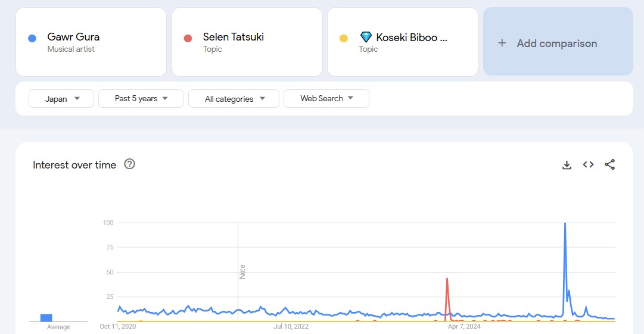The image size is (644, 334).
Task: Click the blue diamond emoji icon
Action: tap(366, 37)
